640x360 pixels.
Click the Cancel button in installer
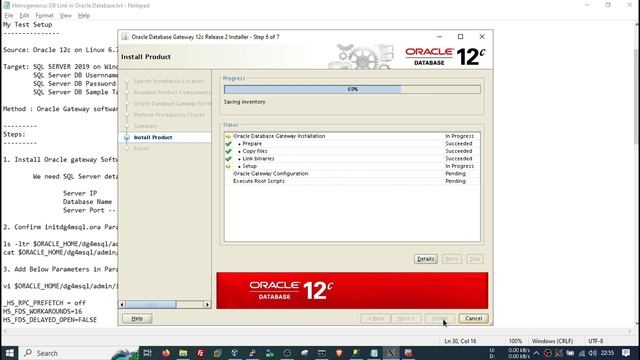[x=473, y=318]
